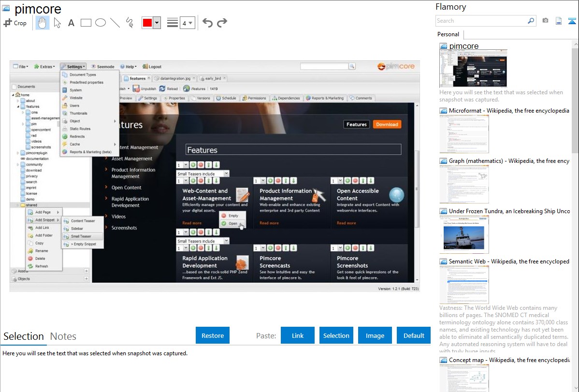This screenshot has width=579, height=392.
Task: Activate the hand pan tool
Action: tap(42, 23)
